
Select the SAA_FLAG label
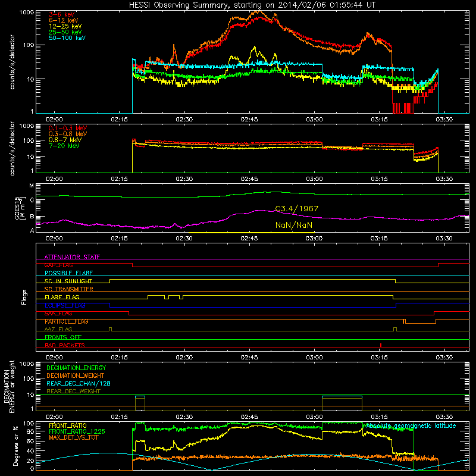click(58, 314)
